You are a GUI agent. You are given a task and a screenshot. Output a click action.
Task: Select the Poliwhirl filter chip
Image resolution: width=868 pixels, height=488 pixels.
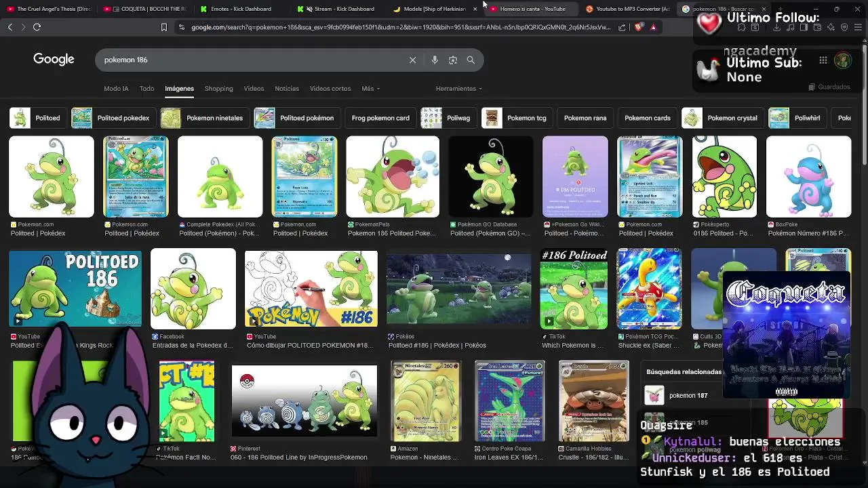[x=797, y=118]
